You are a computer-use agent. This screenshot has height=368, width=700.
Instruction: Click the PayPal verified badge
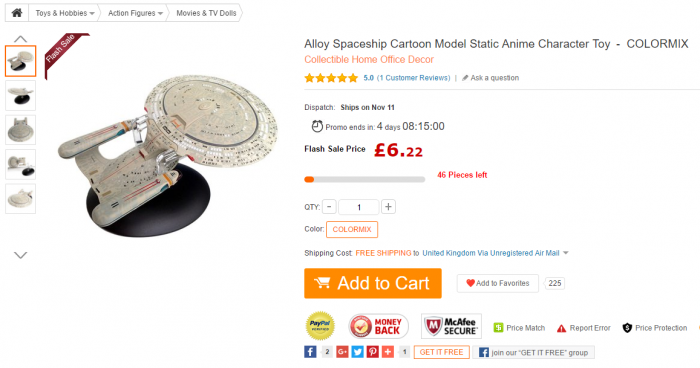tap(320, 326)
